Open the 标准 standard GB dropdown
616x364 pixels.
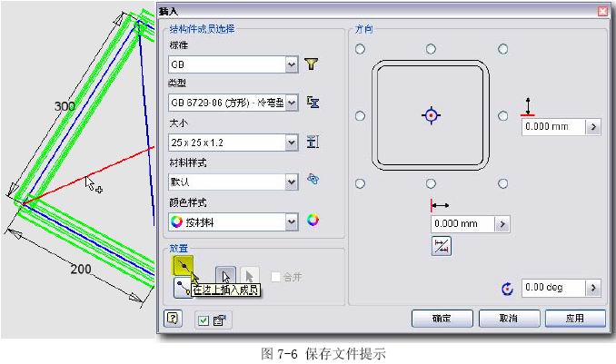(x=291, y=64)
